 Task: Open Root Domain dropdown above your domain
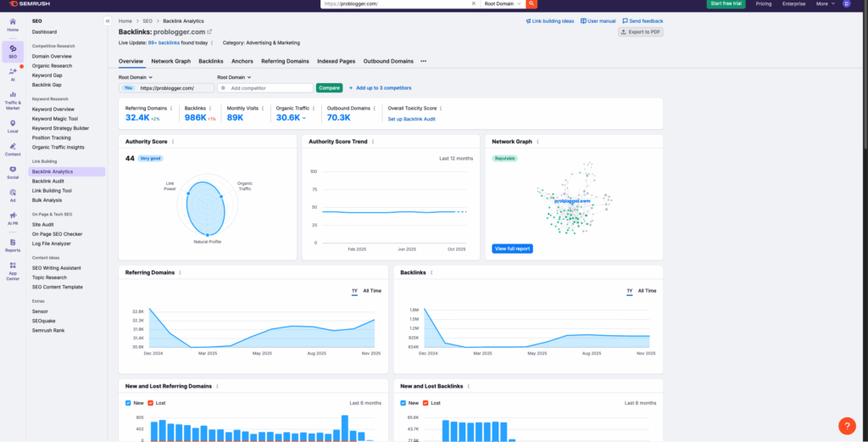coord(135,77)
